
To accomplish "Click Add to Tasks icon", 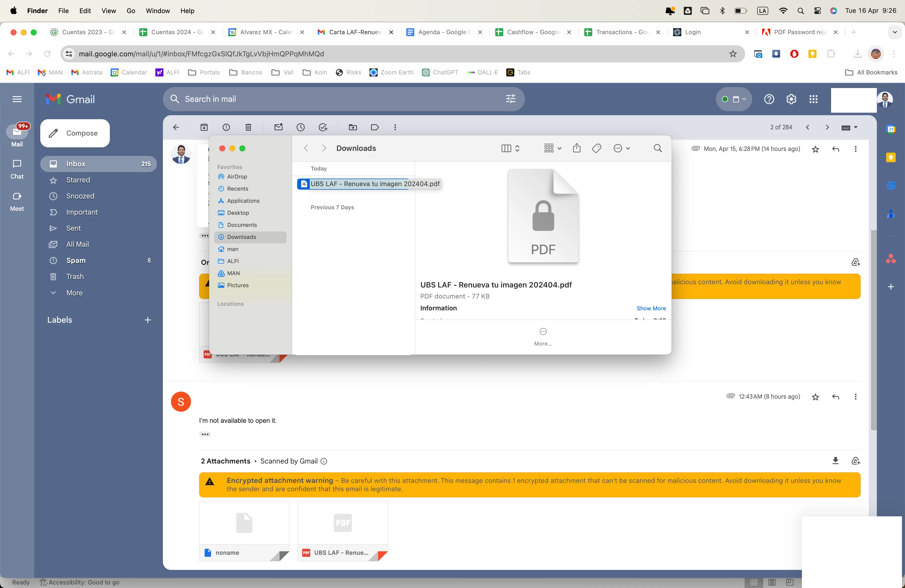I will click(x=323, y=128).
